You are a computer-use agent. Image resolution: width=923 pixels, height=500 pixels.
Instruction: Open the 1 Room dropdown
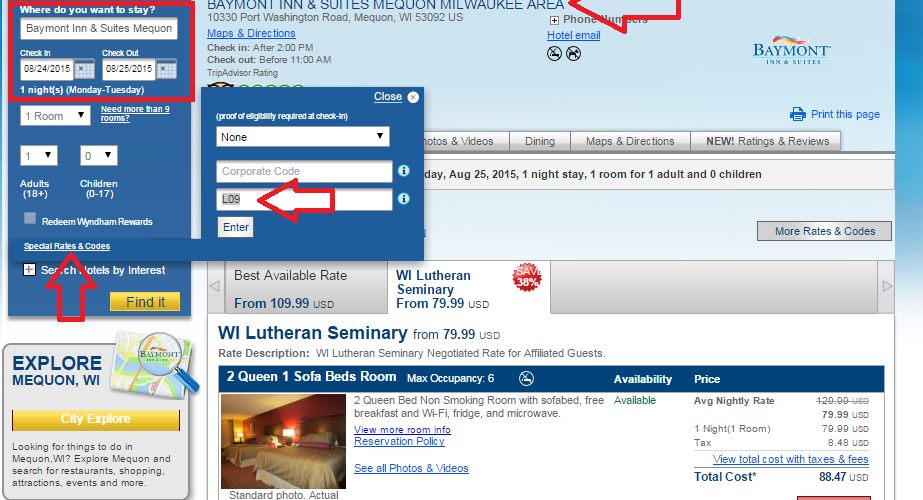point(55,115)
